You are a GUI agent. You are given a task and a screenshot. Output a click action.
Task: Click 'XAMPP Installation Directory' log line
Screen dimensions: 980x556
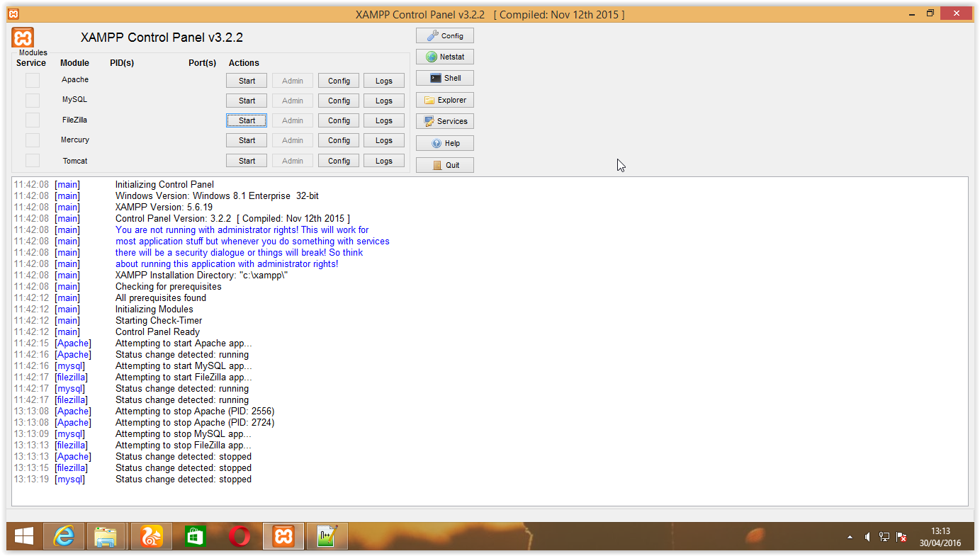coord(201,275)
